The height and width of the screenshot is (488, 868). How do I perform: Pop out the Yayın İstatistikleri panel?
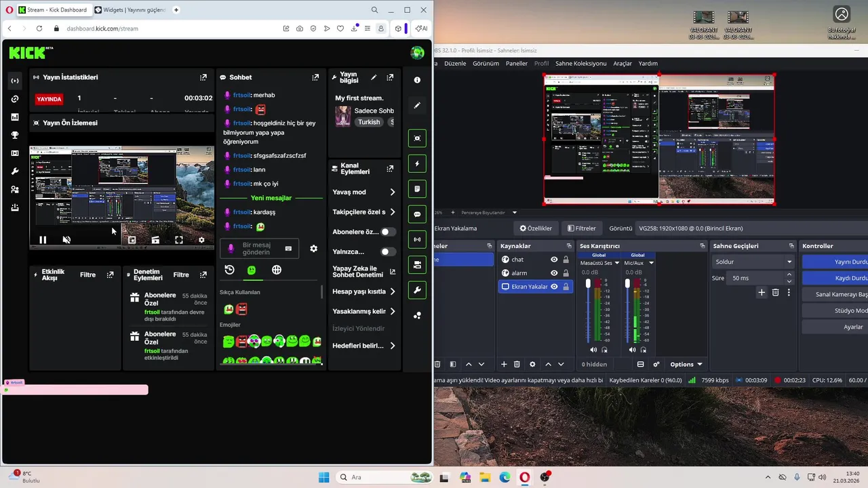pyautogui.click(x=203, y=77)
